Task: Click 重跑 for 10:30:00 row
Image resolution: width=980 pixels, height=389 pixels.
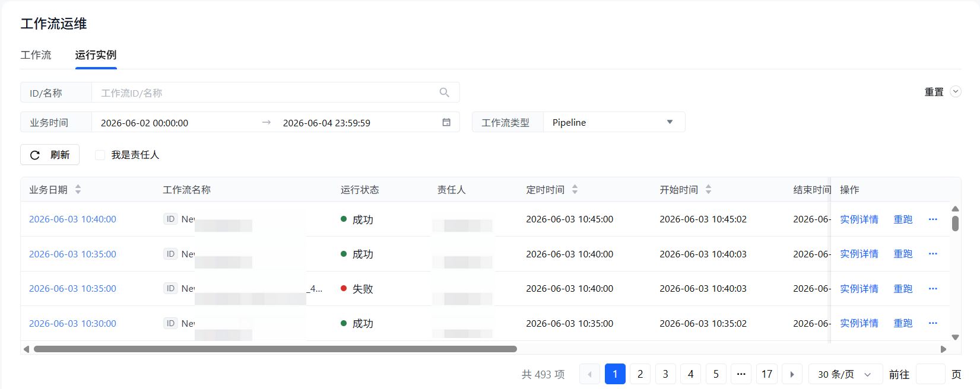Action: (903, 323)
